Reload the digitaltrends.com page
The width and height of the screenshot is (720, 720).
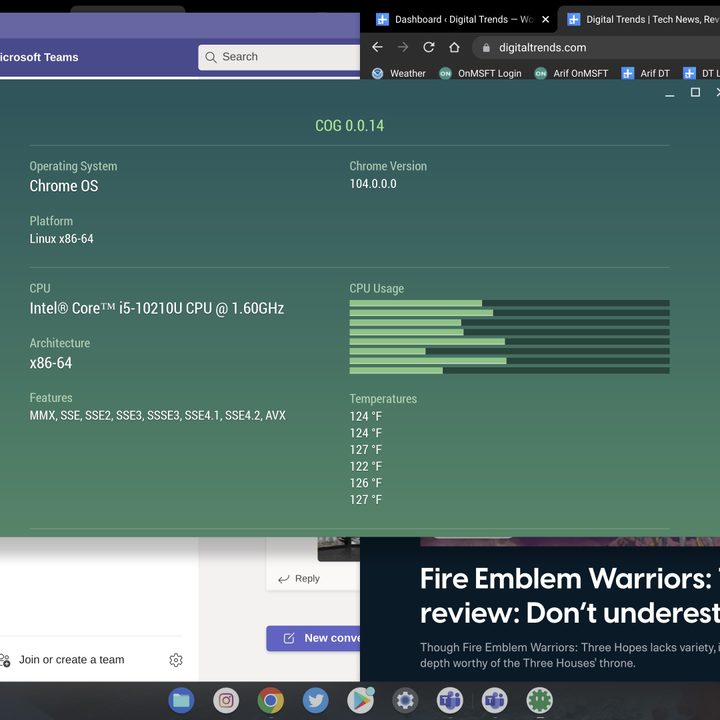tap(428, 47)
